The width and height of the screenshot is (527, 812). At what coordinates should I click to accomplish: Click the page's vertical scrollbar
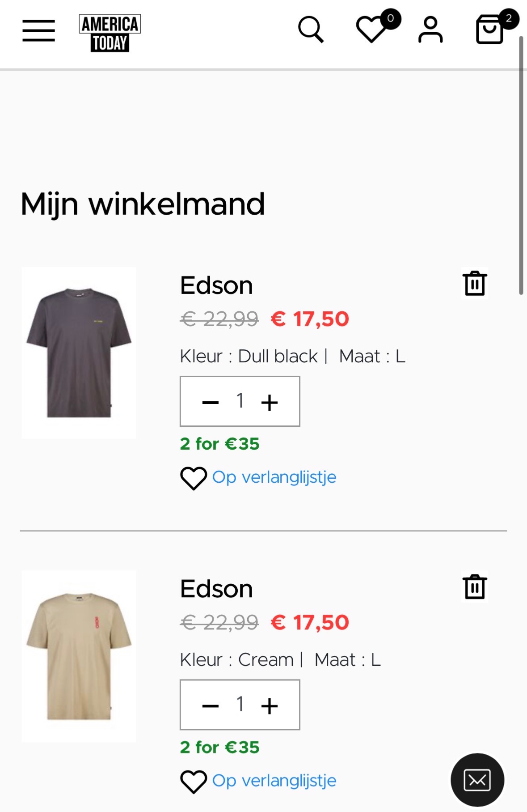pos(521,166)
